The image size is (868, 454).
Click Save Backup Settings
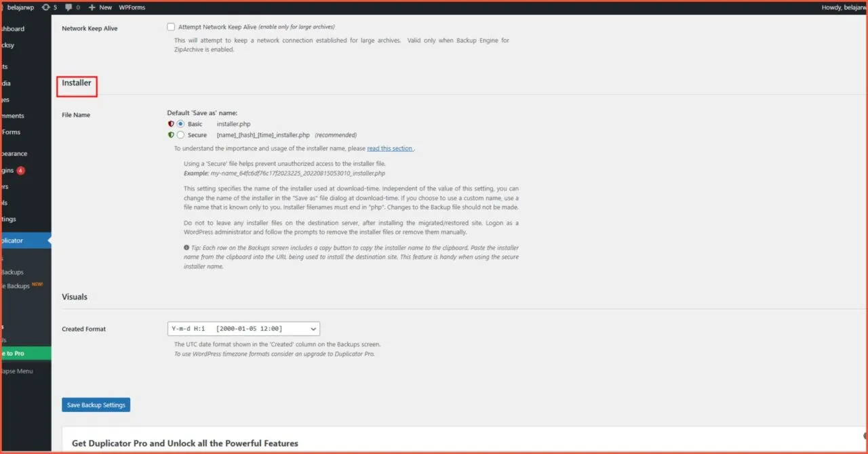click(96, 405)
